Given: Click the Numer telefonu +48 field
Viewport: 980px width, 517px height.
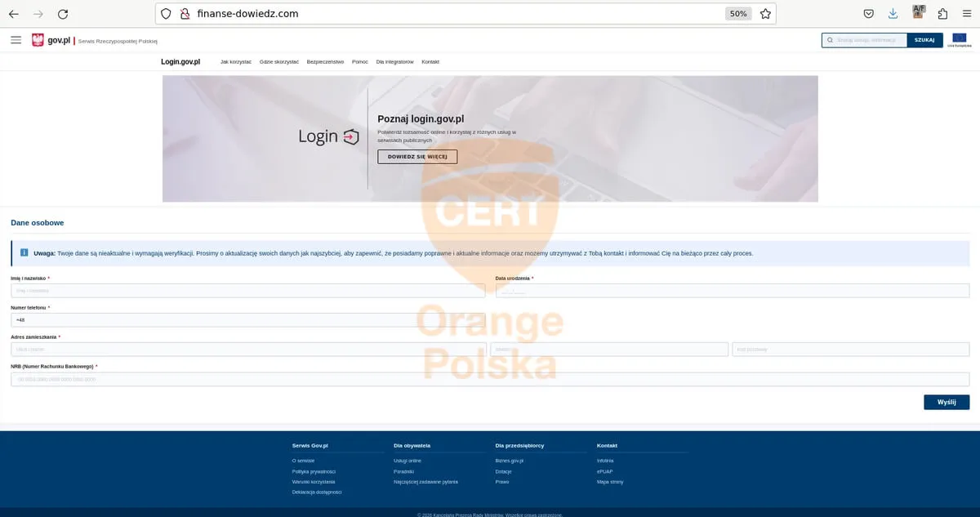Looking at the screenshot, I should [x=247, y=320].
